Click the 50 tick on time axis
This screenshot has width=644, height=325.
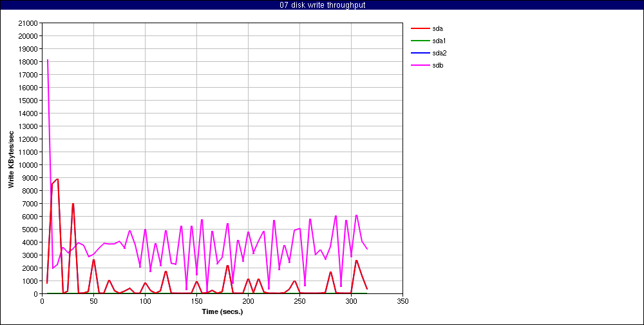tap(93, 300)
